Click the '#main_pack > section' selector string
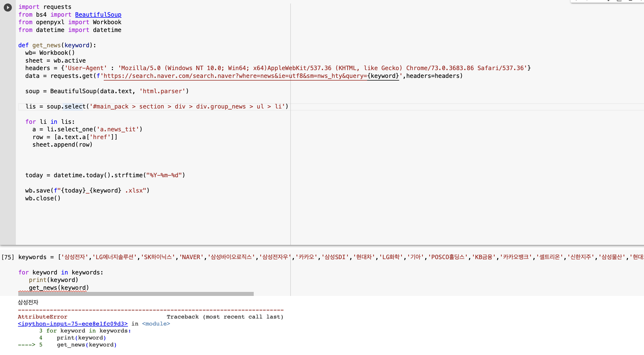 [x=187, y=107]
